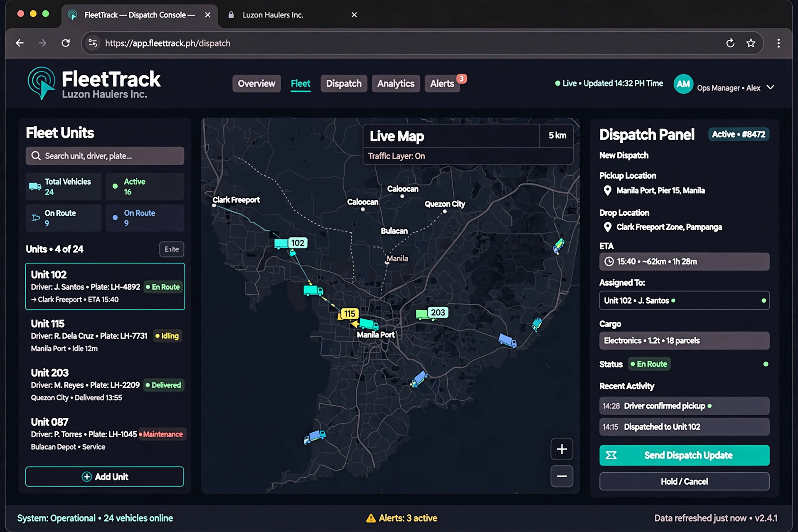
Task: Click the Drop Location pin icon
Action: click(607, 227)
